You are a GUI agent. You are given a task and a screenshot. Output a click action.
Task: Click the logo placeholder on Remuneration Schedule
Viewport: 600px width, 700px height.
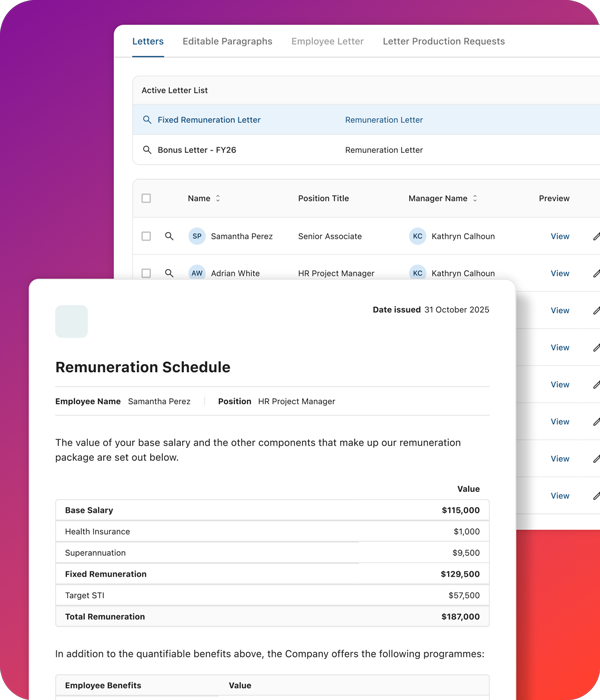pos(71,321)
